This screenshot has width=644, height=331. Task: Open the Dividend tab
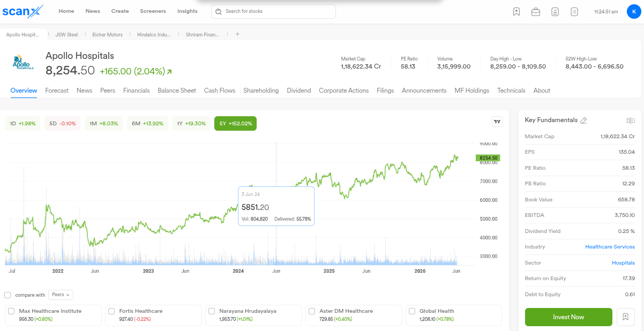click(x=299, y=91)
